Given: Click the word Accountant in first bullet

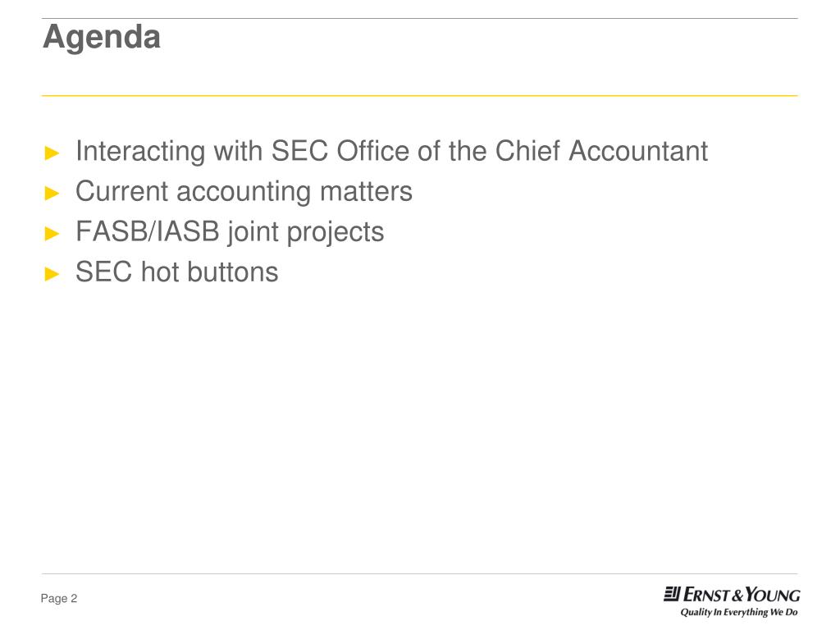Looking at the screenshot, I should point(638,151).
